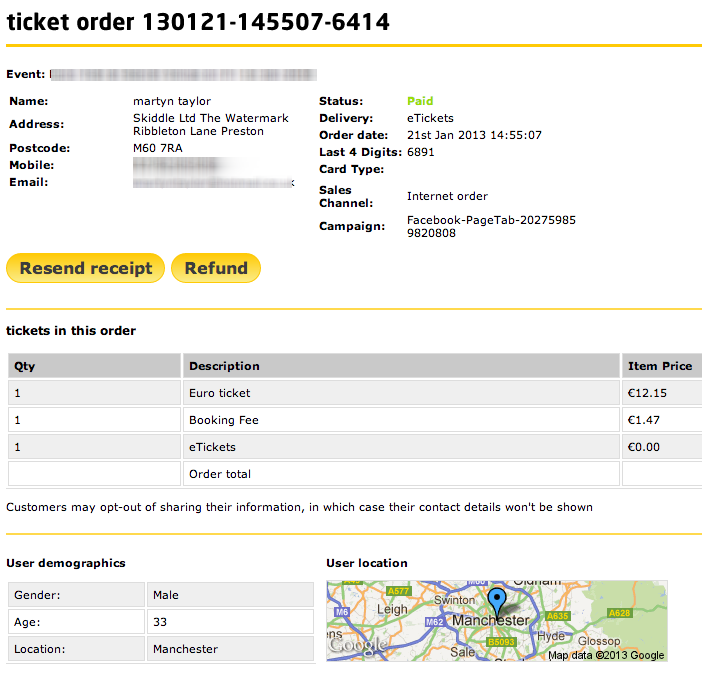Click the postcode M60 7RA
The height and width of the screenshot is (675, 702).
[158, 148]
